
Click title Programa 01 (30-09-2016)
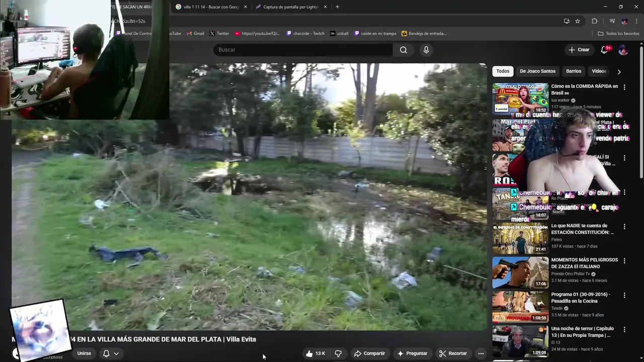[x=581, y=298]
